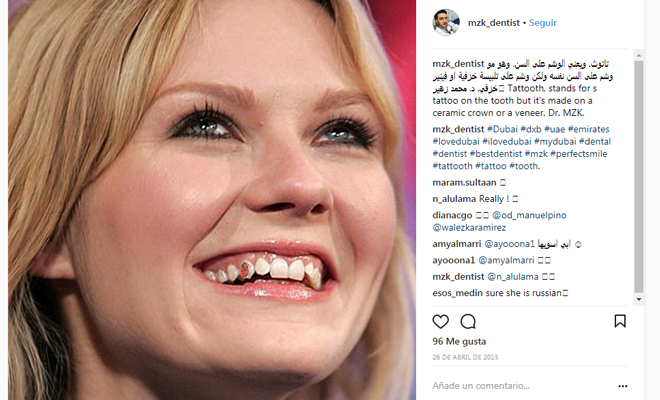The image size is (660, 400).
Task: Save post with the bookmark icon
Action: [620, 321]
